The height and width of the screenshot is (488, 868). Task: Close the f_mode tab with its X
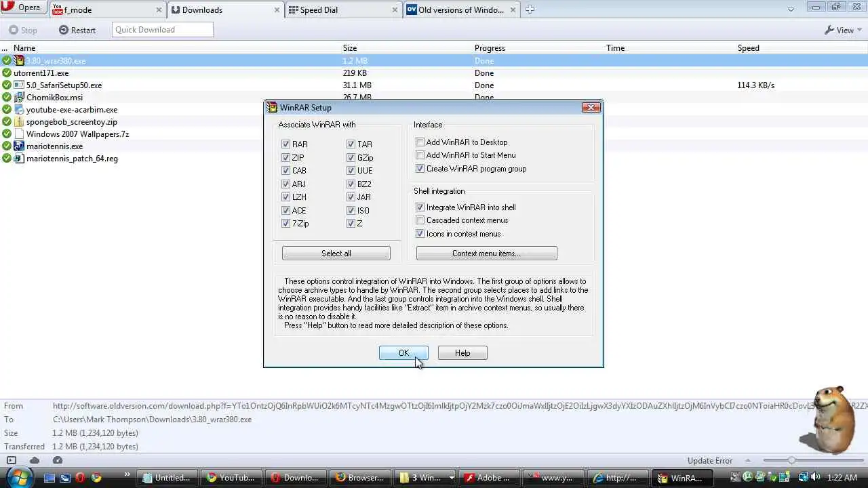point(159,10)
